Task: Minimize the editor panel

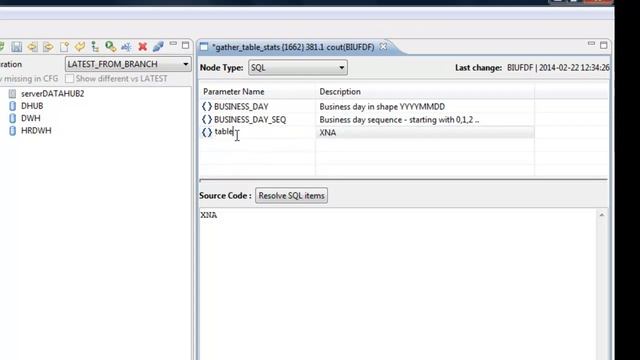Action: [x=591, y=43]
